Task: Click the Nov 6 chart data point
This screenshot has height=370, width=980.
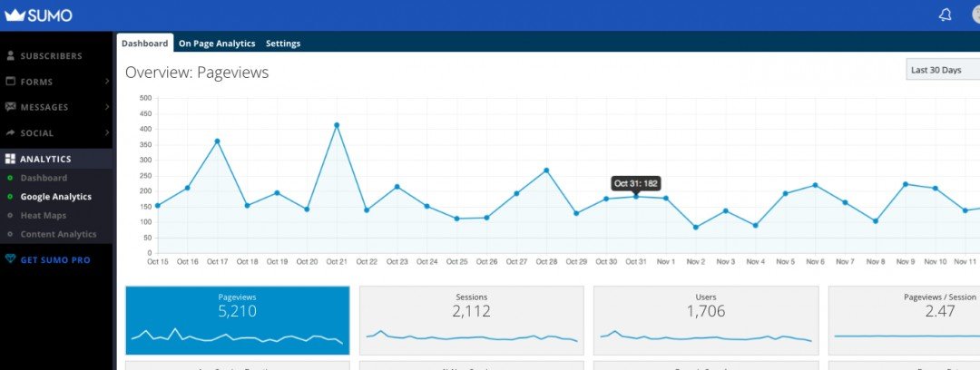Action: (815, 185)
